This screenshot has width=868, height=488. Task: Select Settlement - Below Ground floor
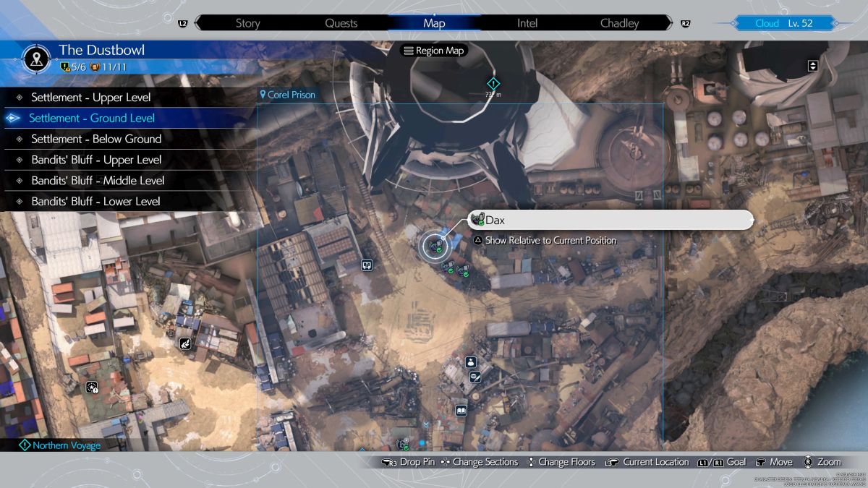95,139
